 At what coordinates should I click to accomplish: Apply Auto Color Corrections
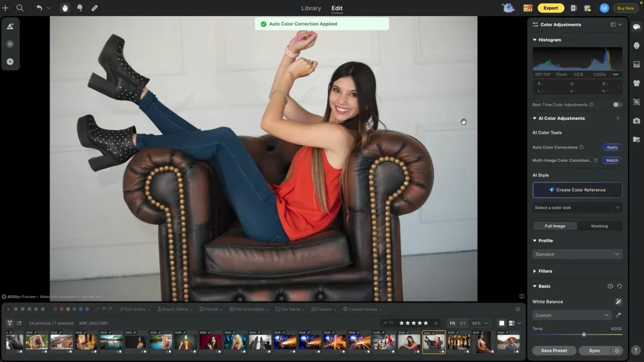tap(612, 147)
